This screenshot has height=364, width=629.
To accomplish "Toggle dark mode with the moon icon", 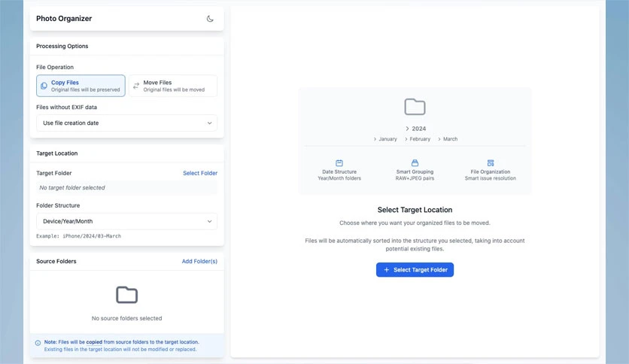I will click(210, 19).
